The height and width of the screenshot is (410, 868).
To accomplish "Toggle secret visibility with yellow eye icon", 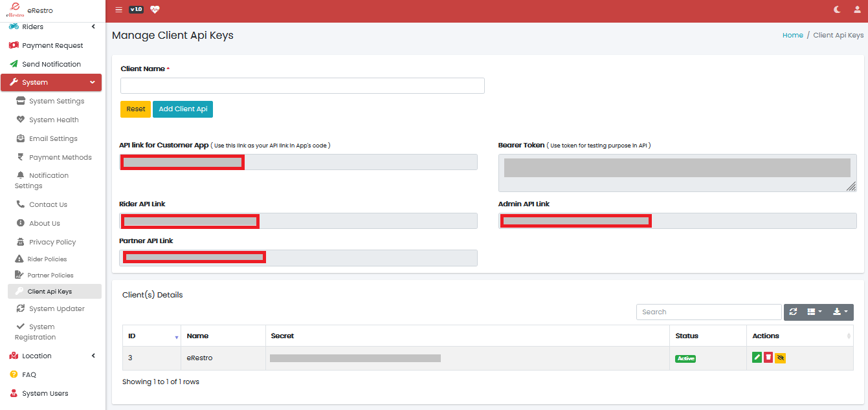I will 781,358.
